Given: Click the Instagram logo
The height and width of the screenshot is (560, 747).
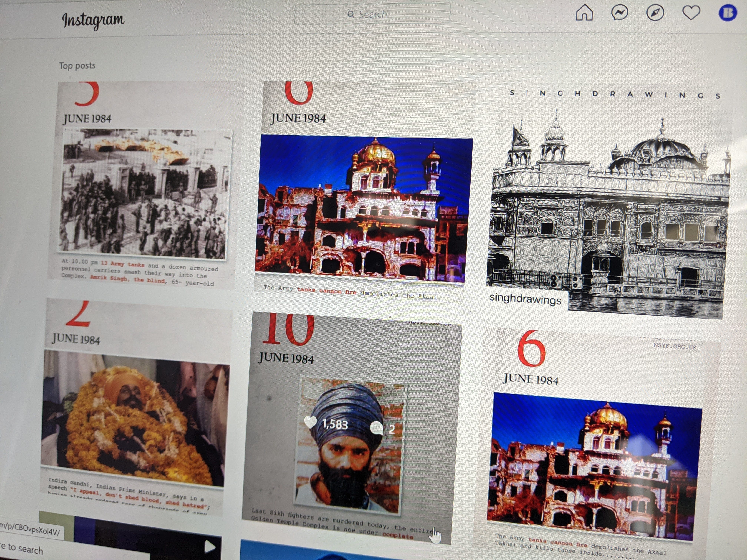Looking at the screenshot, I should [93, 20].
